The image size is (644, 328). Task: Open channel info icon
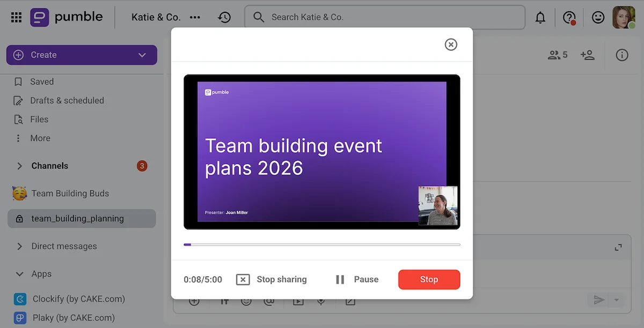622,55
